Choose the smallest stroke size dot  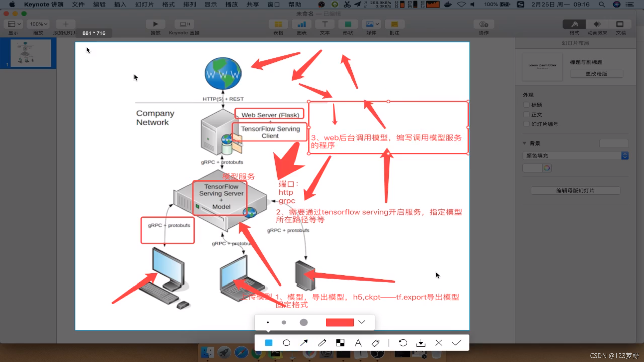pos(268,322)
